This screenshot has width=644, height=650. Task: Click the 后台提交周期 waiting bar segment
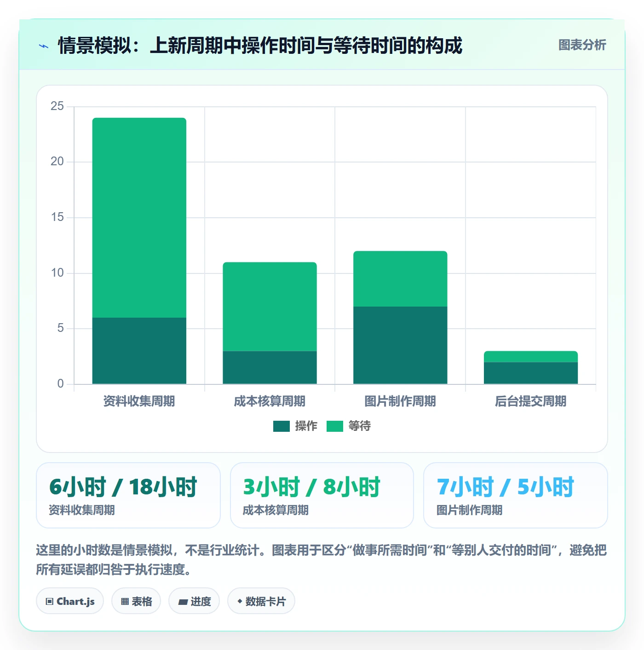[x=531, y=357]
